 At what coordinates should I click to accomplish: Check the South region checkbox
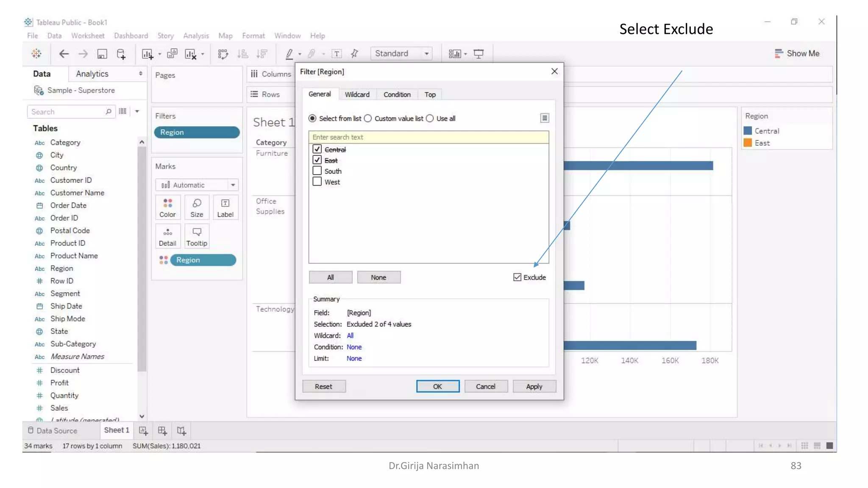click(x=317, y=171)
